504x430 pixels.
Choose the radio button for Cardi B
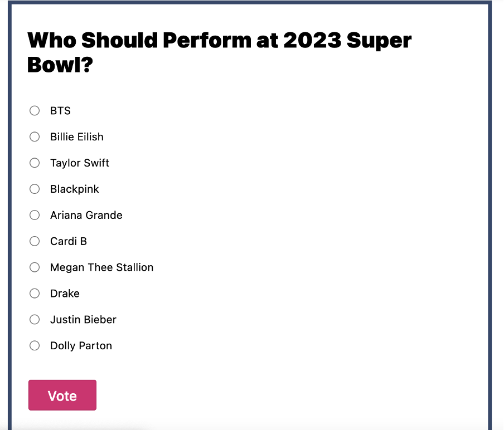pos(35,241)
